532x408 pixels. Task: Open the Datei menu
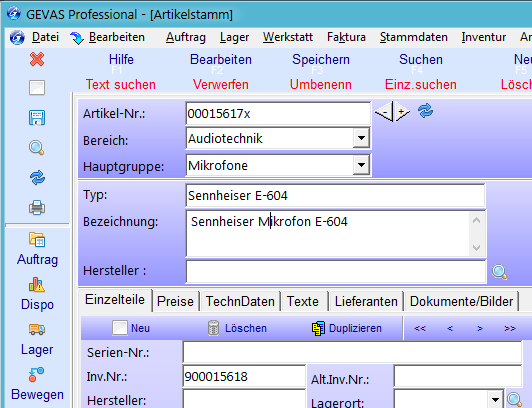tap(45, 37)
